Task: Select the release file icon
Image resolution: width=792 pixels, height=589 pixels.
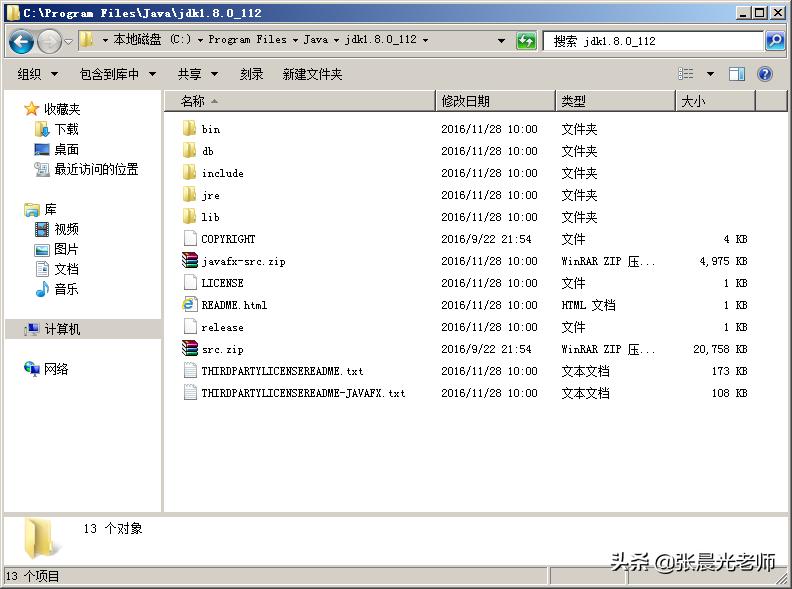Action: [190, 326]
